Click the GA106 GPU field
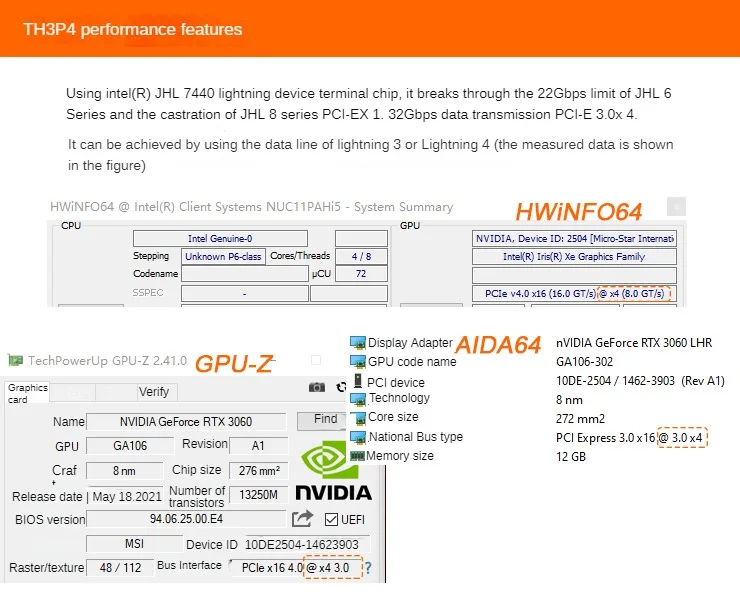Image resolution: width=740 pixels, height=600 pixels. coord(130,446)
